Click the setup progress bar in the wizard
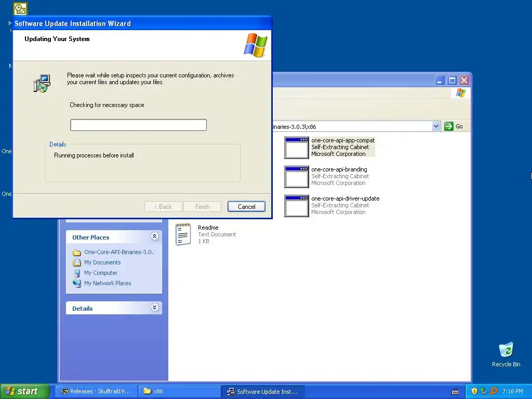This screenshot has height=399, width=532. point(138,125)
